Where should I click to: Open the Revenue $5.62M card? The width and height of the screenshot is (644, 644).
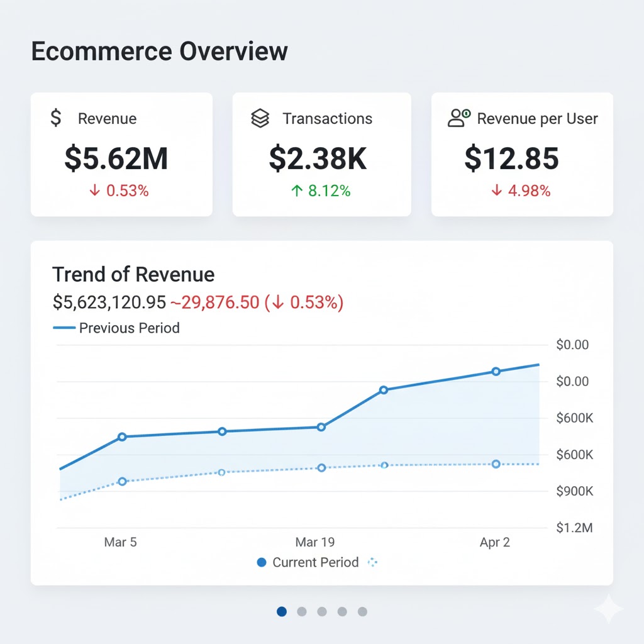[121, 155]
